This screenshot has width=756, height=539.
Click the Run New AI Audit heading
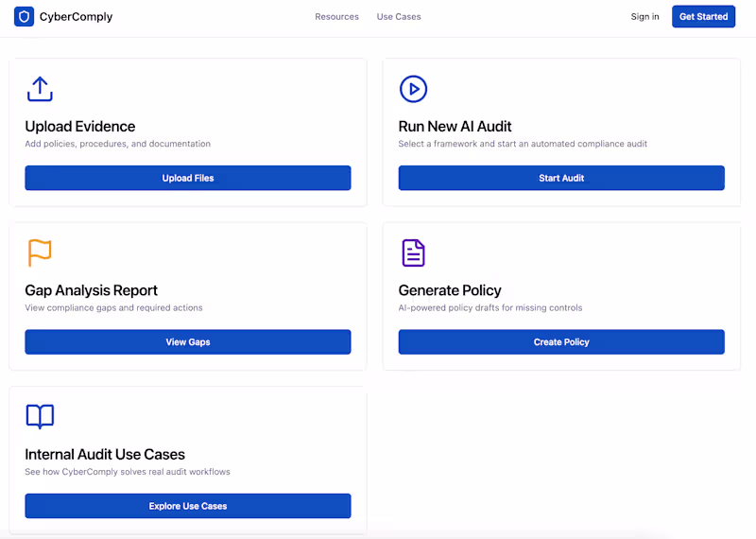[455, 127]
